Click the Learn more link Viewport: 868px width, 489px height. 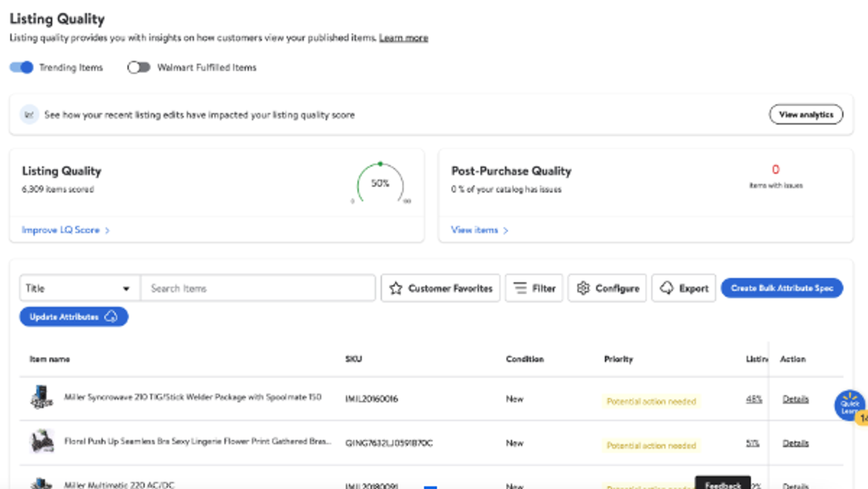[x=403, y=38]
